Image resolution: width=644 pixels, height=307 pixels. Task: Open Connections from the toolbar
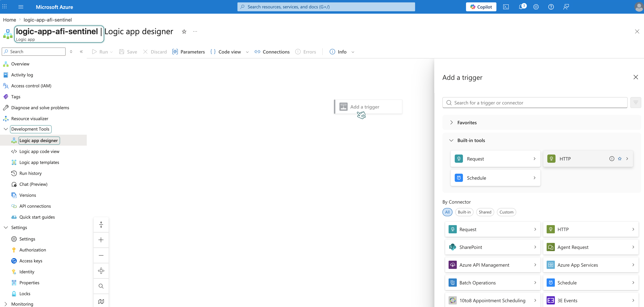272,52
